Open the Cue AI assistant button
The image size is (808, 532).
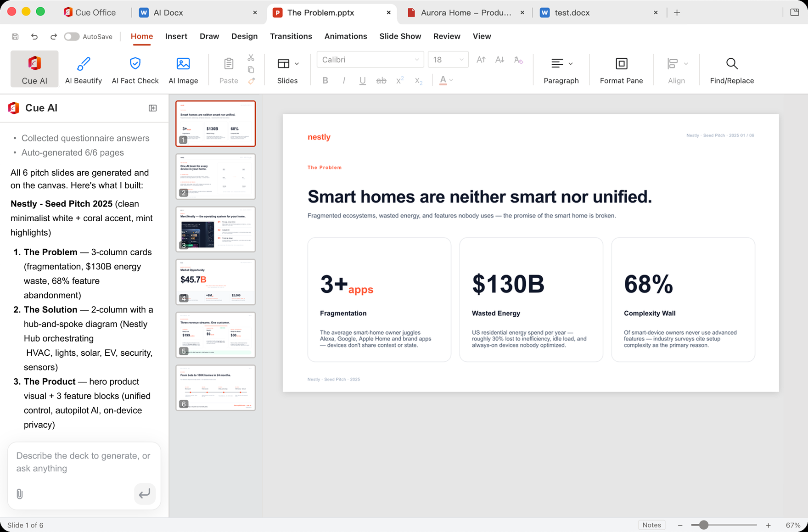(34, 69)
